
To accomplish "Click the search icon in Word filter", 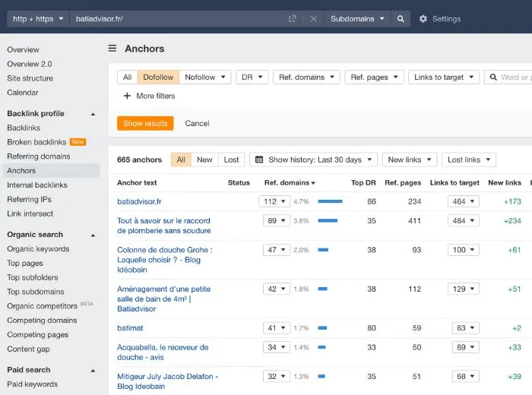I will click(x=493, y=77).
